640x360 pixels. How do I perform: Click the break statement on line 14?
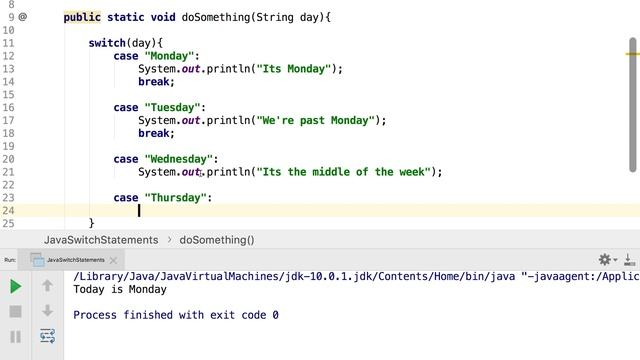tap(156, 82)
